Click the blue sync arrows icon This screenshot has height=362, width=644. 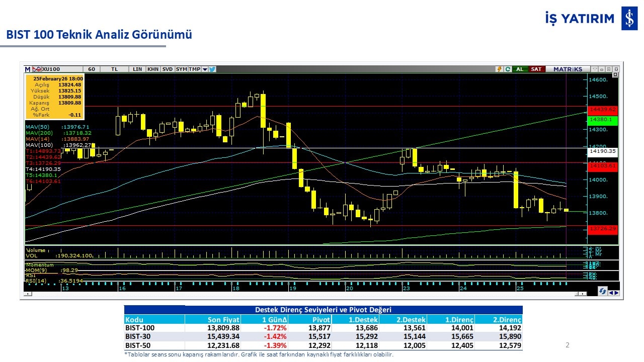[602, 291]
